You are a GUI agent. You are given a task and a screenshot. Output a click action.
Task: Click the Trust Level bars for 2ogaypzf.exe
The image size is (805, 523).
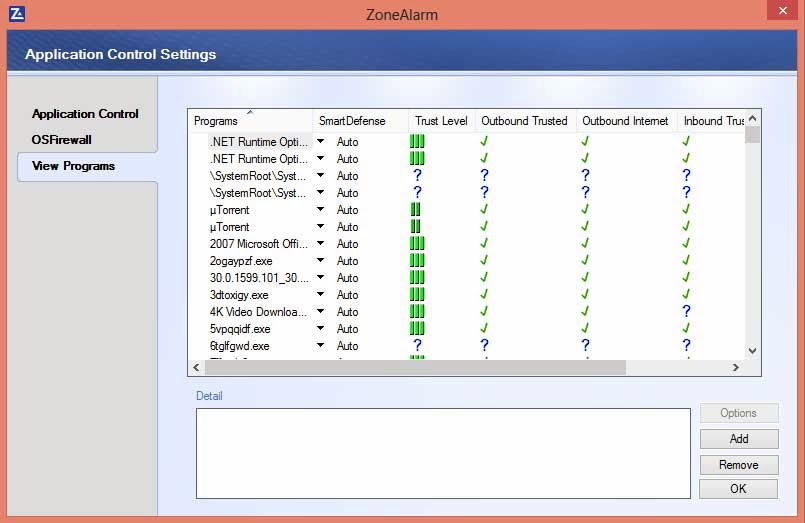(x=417, y=261)
